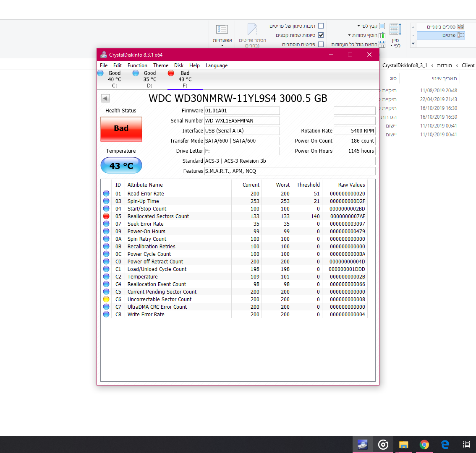Click CrystalDiskInfo8_3_1 breadcrumb in Explorer

tap(405, 65)
